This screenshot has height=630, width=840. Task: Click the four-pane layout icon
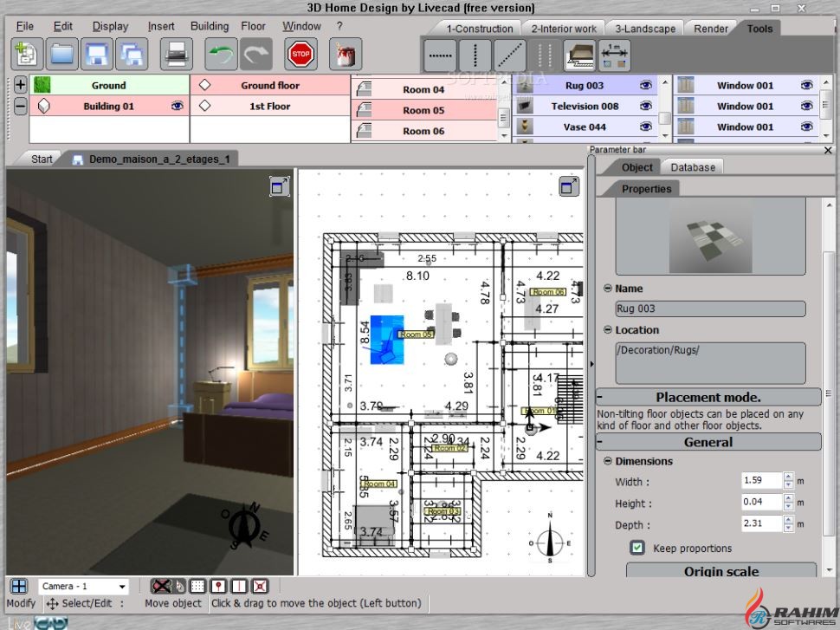19,586
